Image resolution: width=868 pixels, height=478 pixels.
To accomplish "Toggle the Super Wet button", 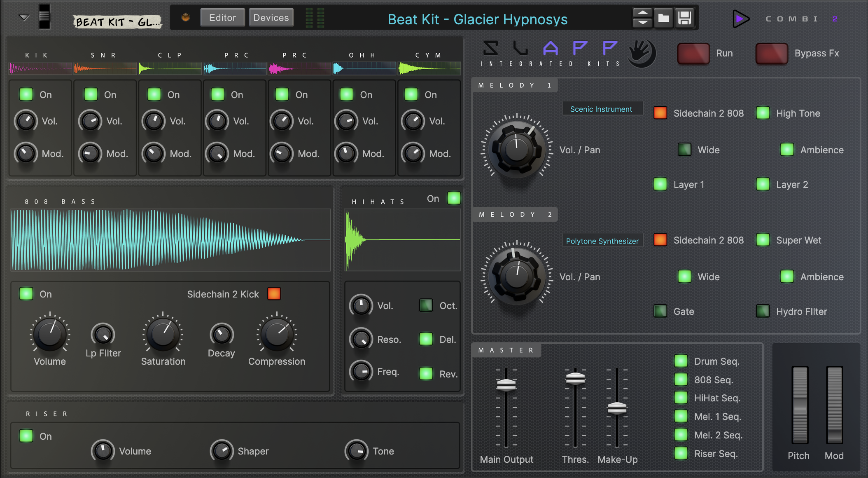I will point(763,240).
